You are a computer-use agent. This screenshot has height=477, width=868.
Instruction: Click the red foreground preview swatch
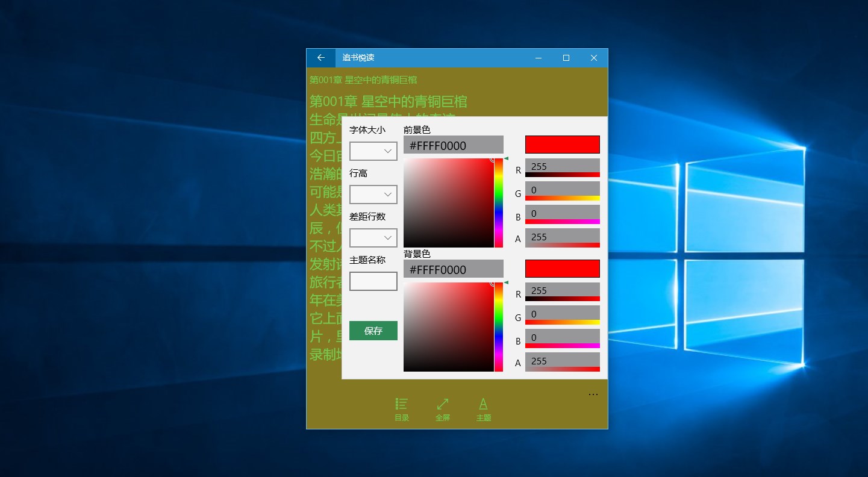coord(562,145)
